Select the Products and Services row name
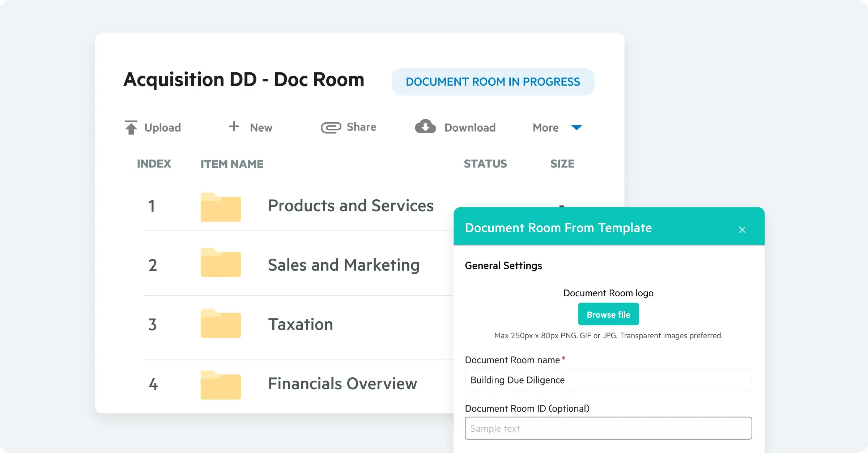This screenshot has height=453, width=868. (x=351, y=206)
